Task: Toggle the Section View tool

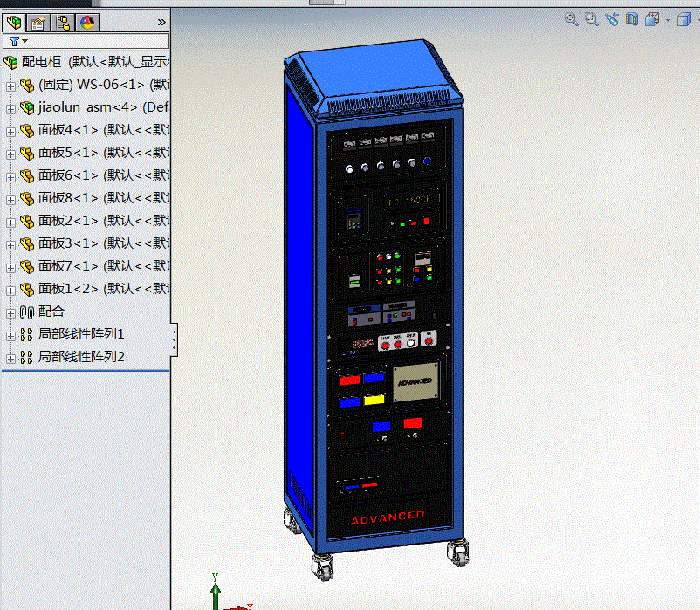Action: [631, 19]
